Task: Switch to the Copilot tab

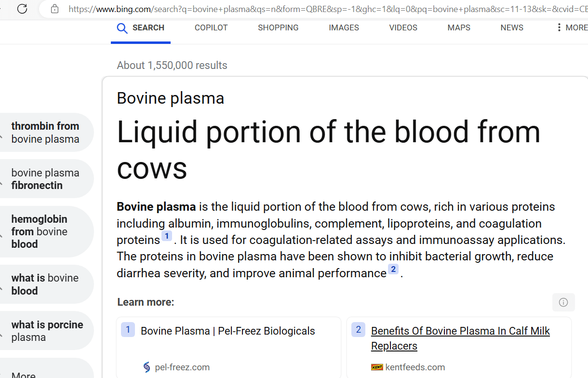Action: coord(211,27)
